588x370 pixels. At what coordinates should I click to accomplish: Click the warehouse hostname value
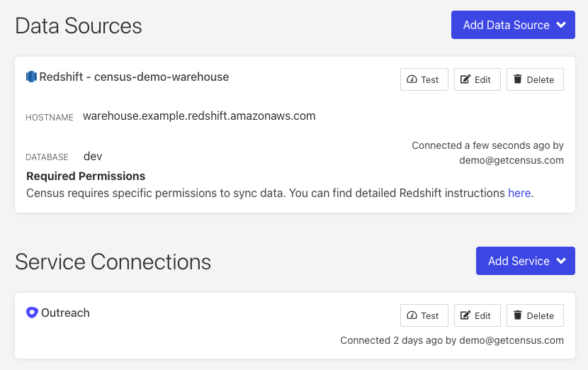(199, 116)
